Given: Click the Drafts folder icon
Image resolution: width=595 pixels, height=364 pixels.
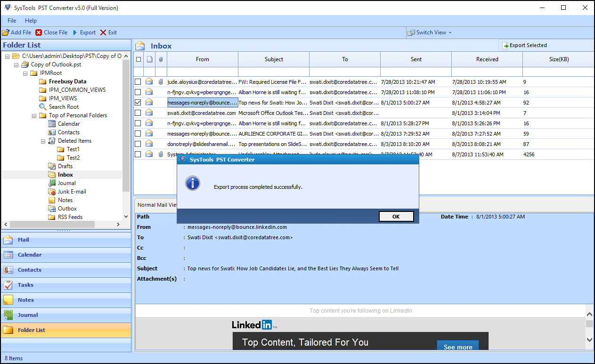Looking at the screenshot, I should [52, 166].
